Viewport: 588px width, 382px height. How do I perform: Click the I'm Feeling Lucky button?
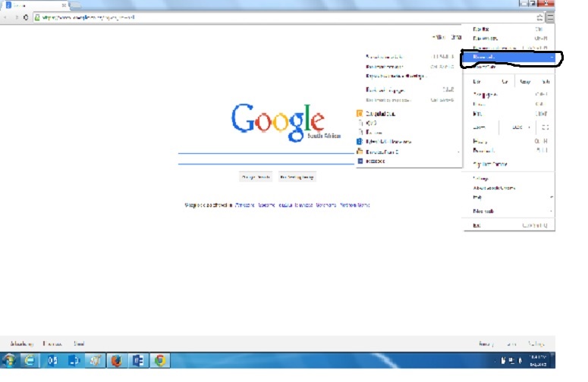[297, 177]
